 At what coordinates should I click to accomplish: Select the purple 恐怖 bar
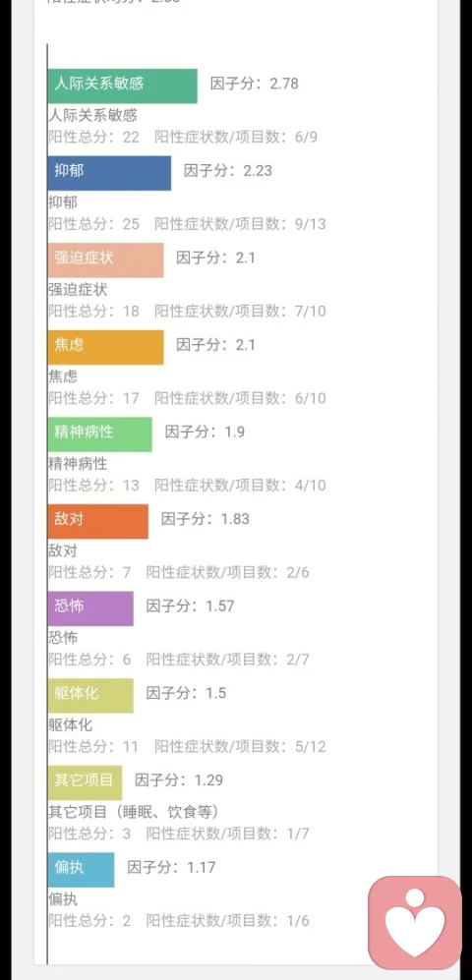90,608
